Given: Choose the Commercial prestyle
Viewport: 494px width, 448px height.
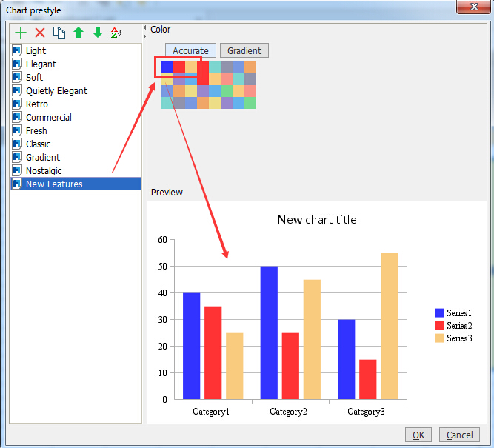Looking at the screenshot, I should tap(76, 117).
